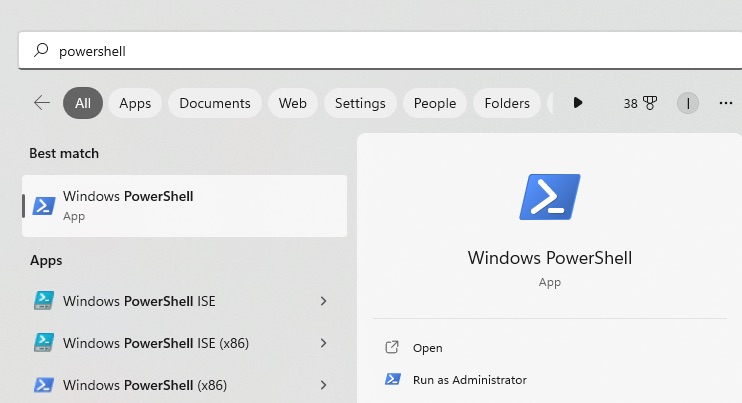Switch to the Settings filter

pyautogui.click(x=360, y=103)
